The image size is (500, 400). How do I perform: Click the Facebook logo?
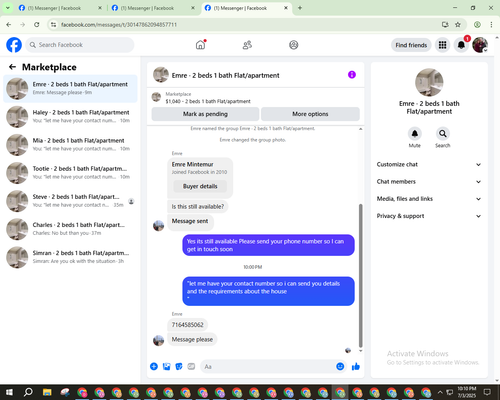[x=14, y=45]
